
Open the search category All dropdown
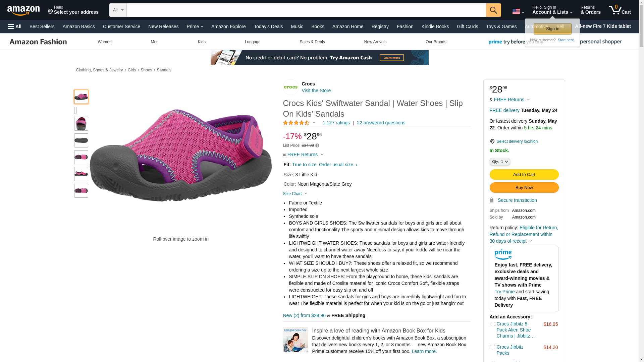click(x=118, y=10)
